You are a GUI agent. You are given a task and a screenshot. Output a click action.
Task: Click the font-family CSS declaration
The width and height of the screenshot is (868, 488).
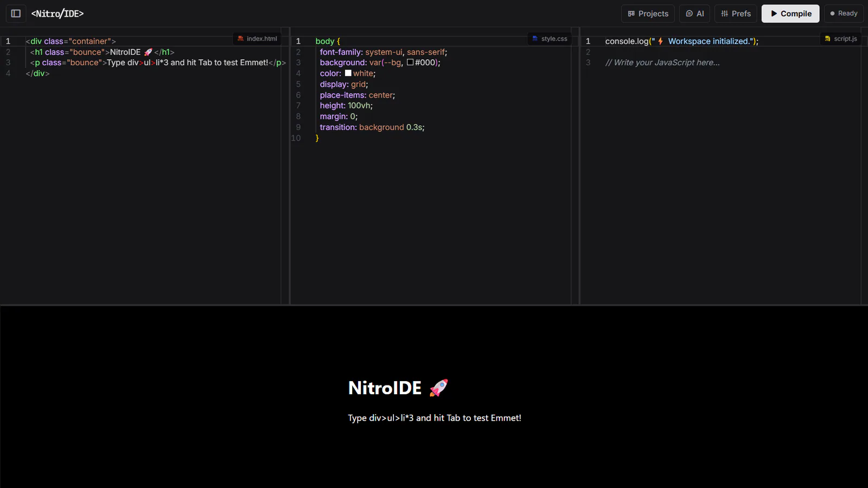(x=384, y=52)
